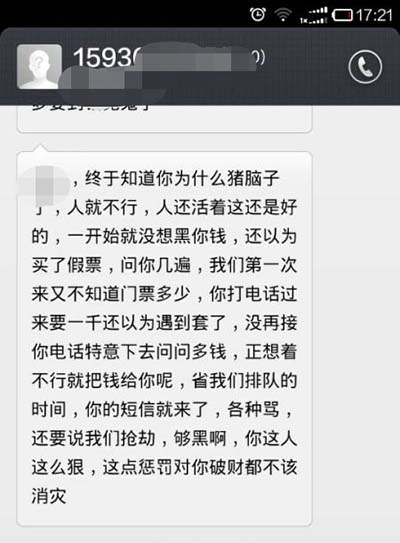Tap the partially hidden previous message bubble

point(165,118)
